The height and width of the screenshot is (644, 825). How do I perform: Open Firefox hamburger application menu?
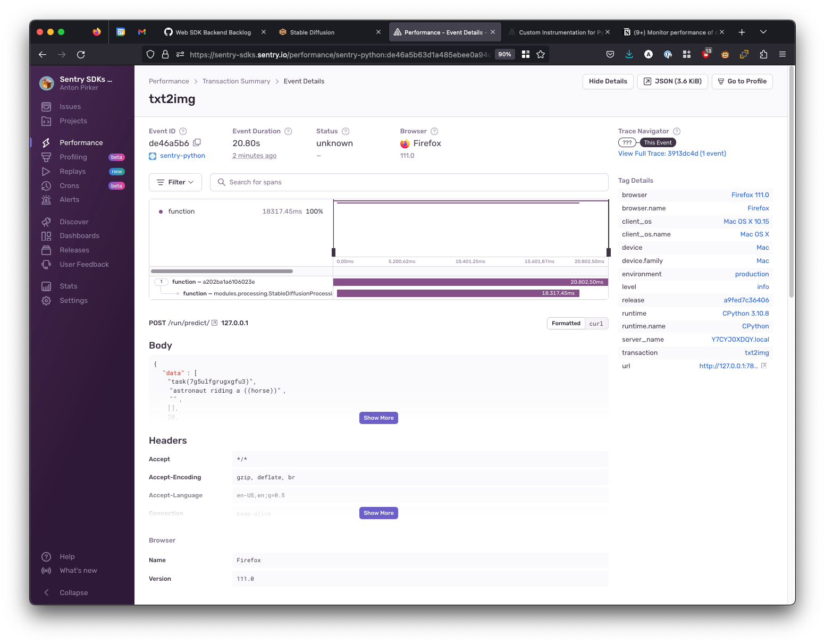(782, 54)
